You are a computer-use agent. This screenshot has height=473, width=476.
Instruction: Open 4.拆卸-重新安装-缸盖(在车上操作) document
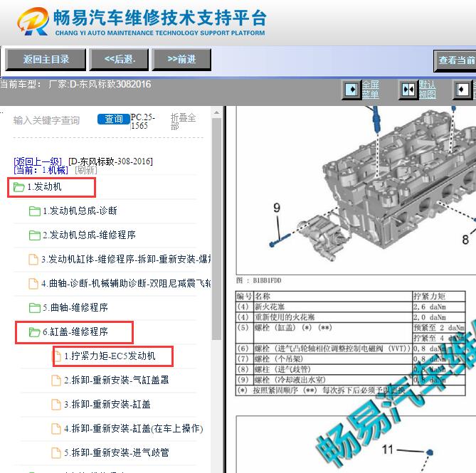tap(133, 429)
